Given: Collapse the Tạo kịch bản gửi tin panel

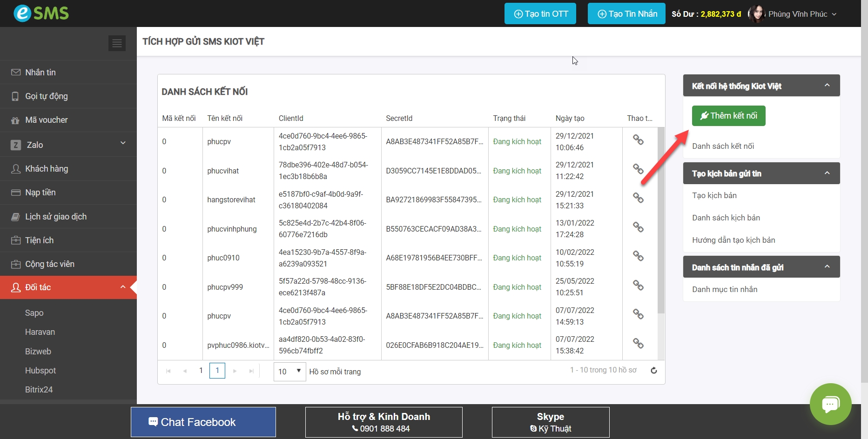Looking at the screenshot, I should coord(827,173).
